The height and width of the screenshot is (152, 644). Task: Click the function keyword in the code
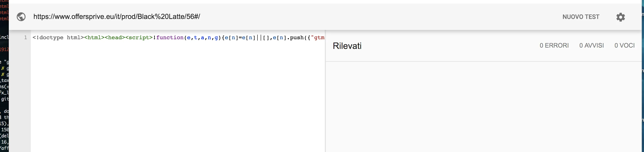[170, 38]
